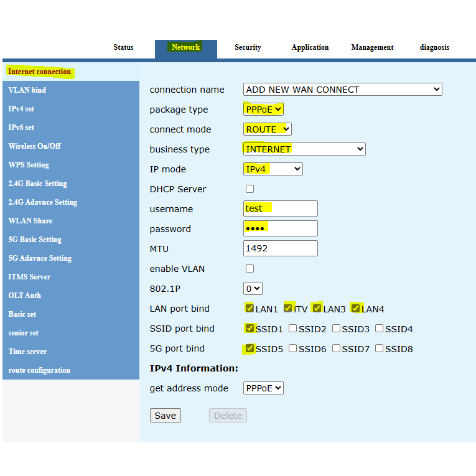The width and height of the screenshot is (476, 476).
Task: Open the Status tab
Action: [123, 47]
